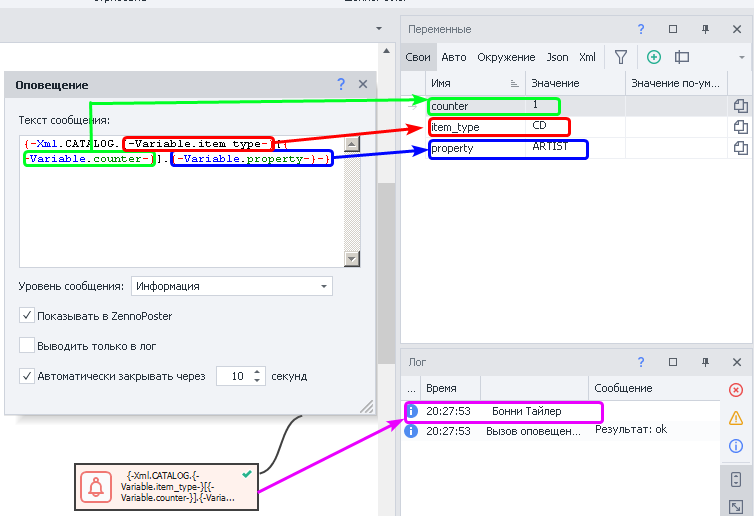Viewport: 754px width, 516px height.
Task: Switch to the Json variables tab
Action: 557,58
